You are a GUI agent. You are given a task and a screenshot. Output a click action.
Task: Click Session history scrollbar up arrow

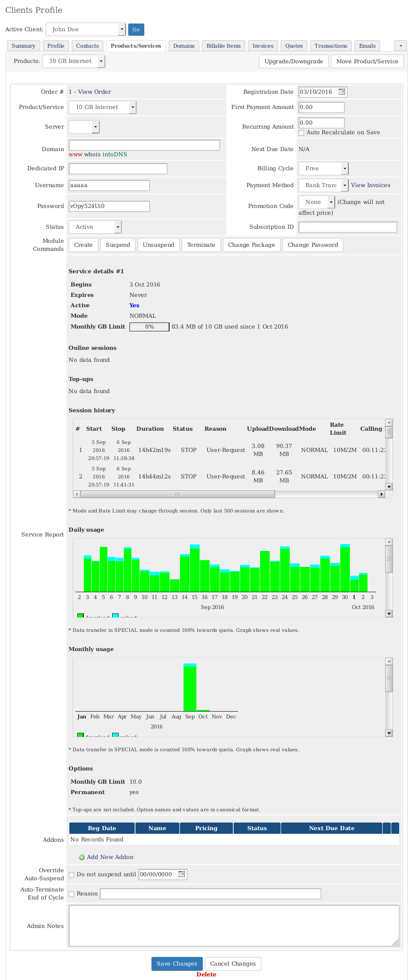[x=389, y=422]
